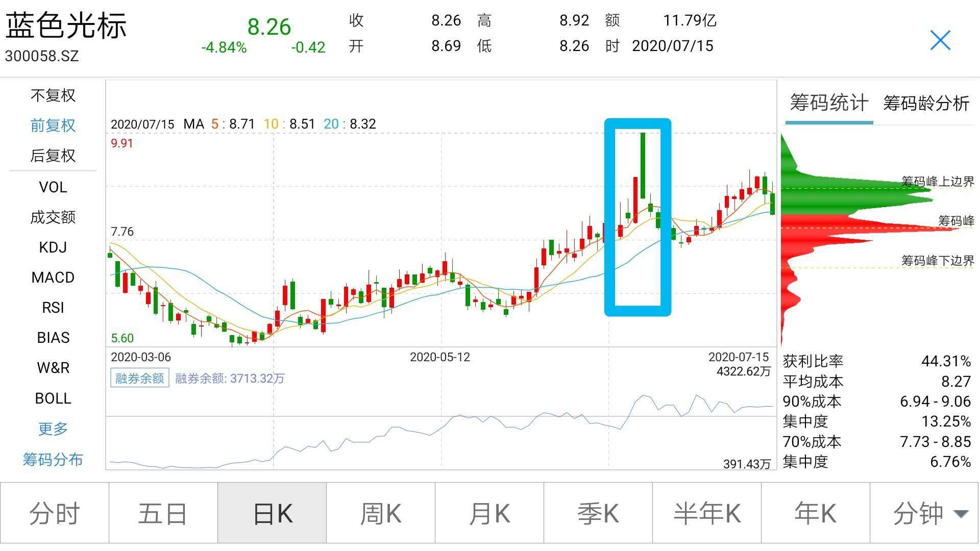Show the VOL indicator
The image size is (980, 551).
click(x=53, y=187)
